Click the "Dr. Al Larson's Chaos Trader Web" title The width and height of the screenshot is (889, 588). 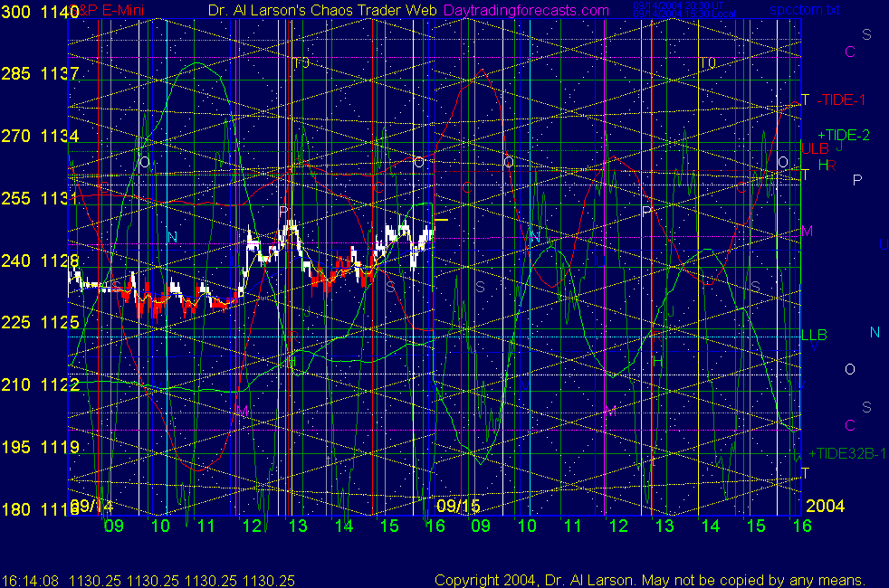coord(322,10)
